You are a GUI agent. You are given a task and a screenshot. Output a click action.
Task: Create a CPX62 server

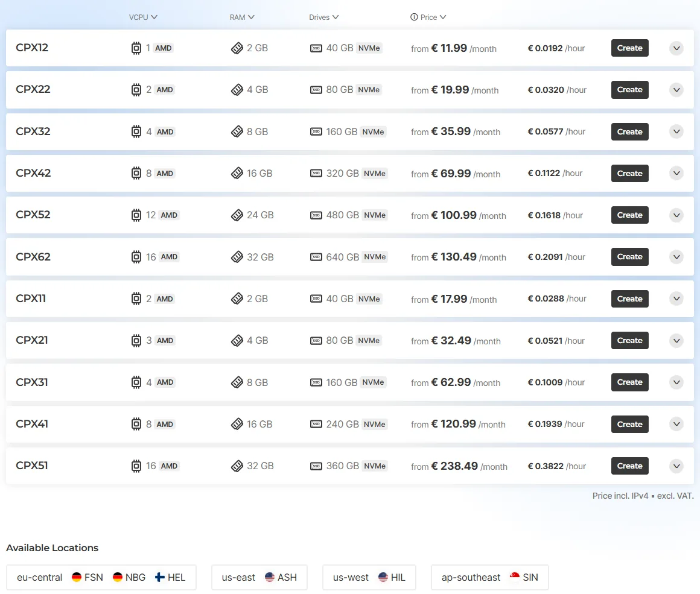pyautogui.click(x=629, y=257)
